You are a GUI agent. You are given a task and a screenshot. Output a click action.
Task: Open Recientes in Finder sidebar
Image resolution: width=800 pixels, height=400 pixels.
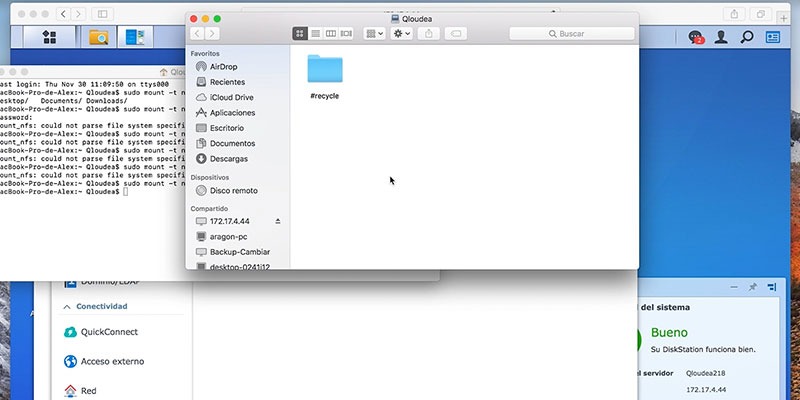227,82
